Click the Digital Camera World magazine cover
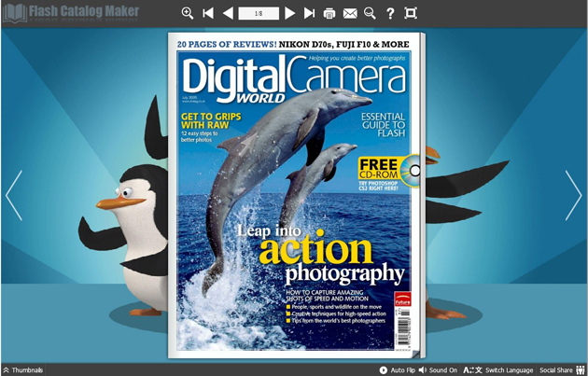588x376 pixels. point(294,195)
